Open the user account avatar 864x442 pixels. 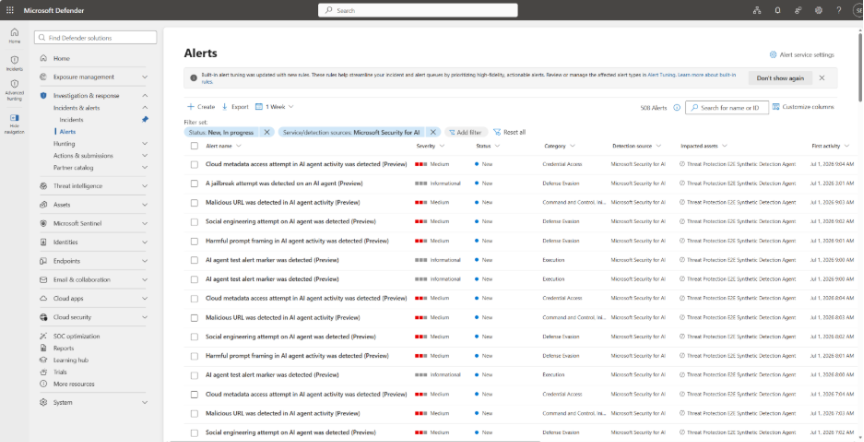point(857,10)
